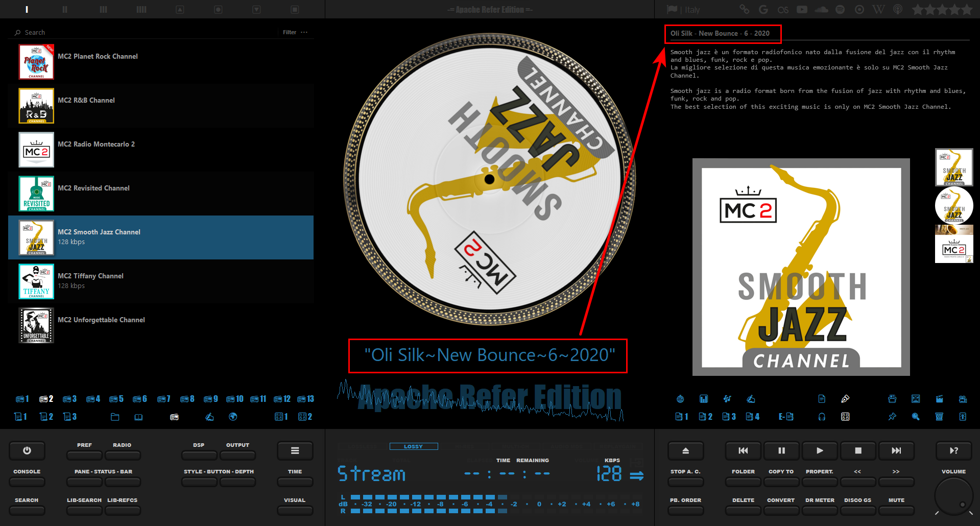The width and height of the screenshot is (980, 526).
Task: Select the round vinyl artwork thumbnail
Action: (954, 205)
